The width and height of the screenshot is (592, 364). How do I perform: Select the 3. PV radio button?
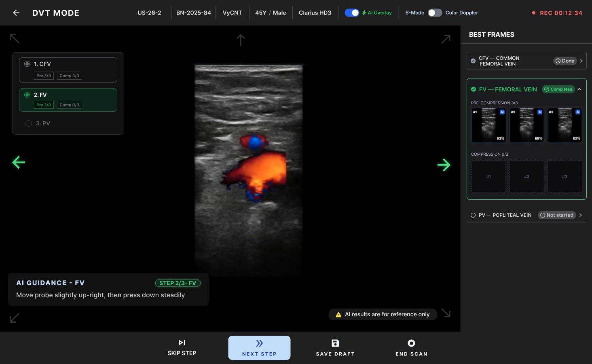(29, 123)
